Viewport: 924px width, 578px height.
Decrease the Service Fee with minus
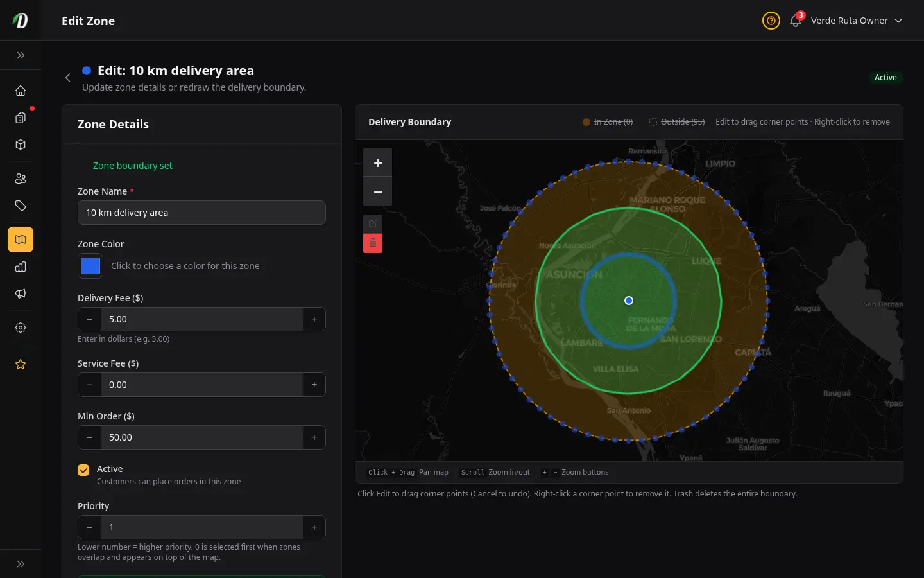coord(89,385)
